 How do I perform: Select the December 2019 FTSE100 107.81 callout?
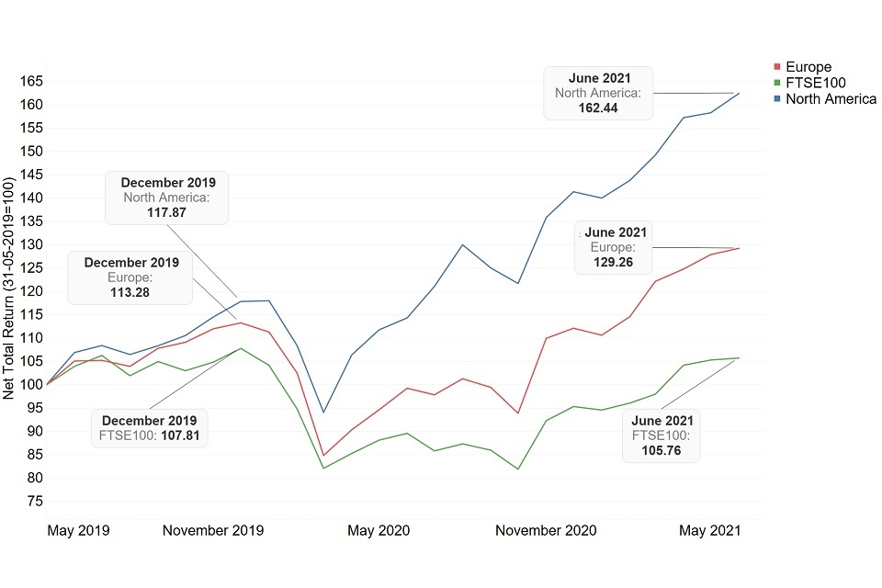point(149,428)
